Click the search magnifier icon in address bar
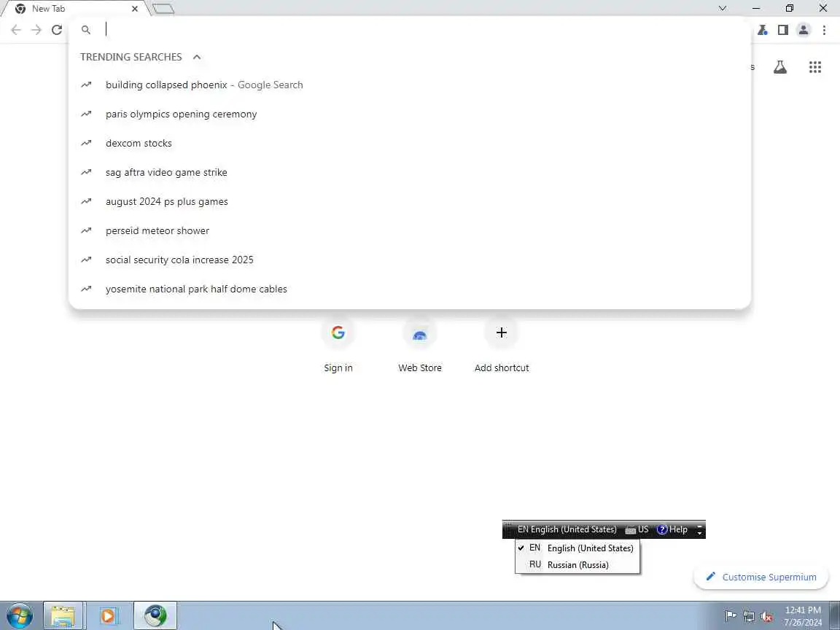 coord(86,30)
